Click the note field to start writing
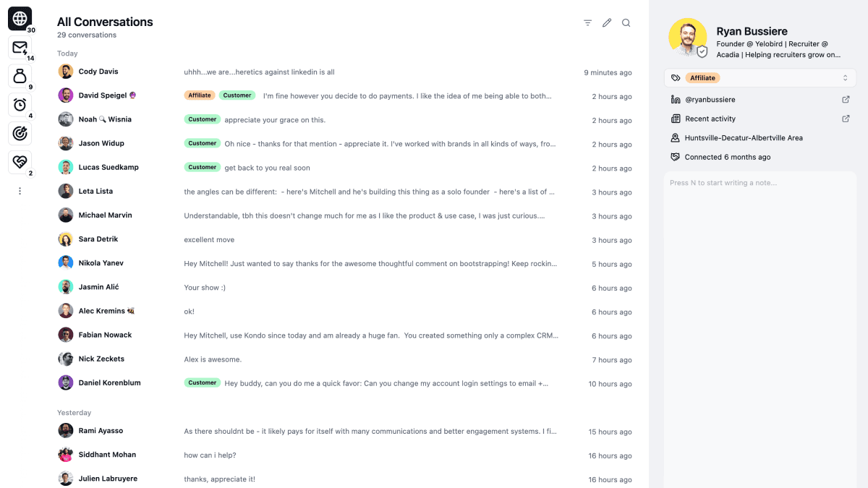Image resolution: width=868 pixels, height=488 pixels. (x=759, y=183)
